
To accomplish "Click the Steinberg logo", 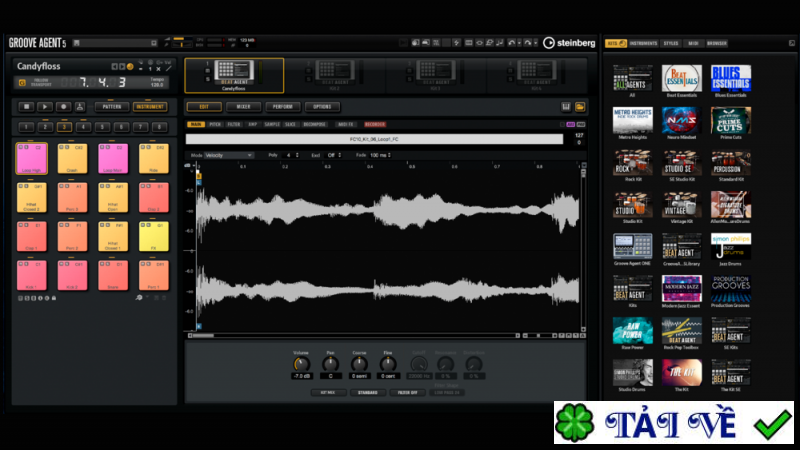I will click(569, 43).
